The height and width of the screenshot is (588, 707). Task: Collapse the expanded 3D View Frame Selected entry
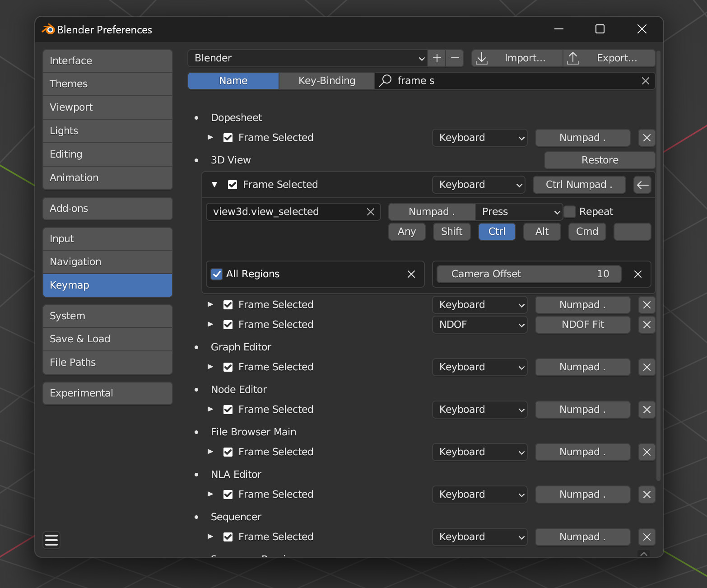pos(214,185)
